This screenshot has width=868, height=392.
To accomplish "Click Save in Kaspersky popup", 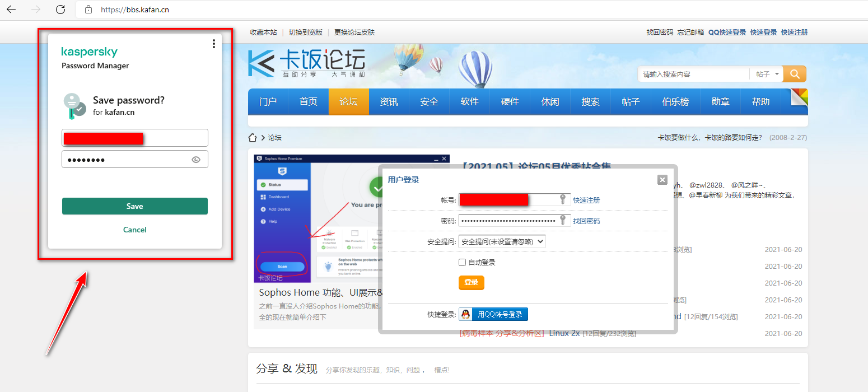I will [135, 206].
